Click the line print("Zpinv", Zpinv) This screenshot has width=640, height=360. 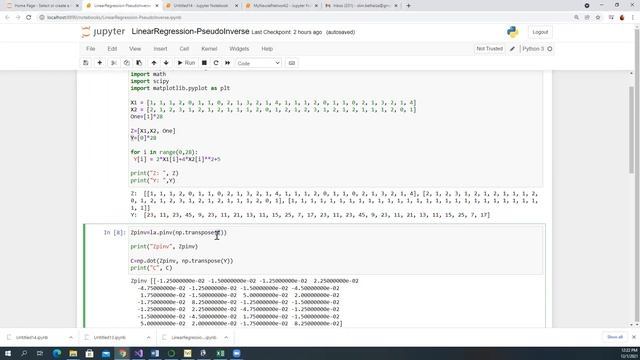[x=164, y=247]
